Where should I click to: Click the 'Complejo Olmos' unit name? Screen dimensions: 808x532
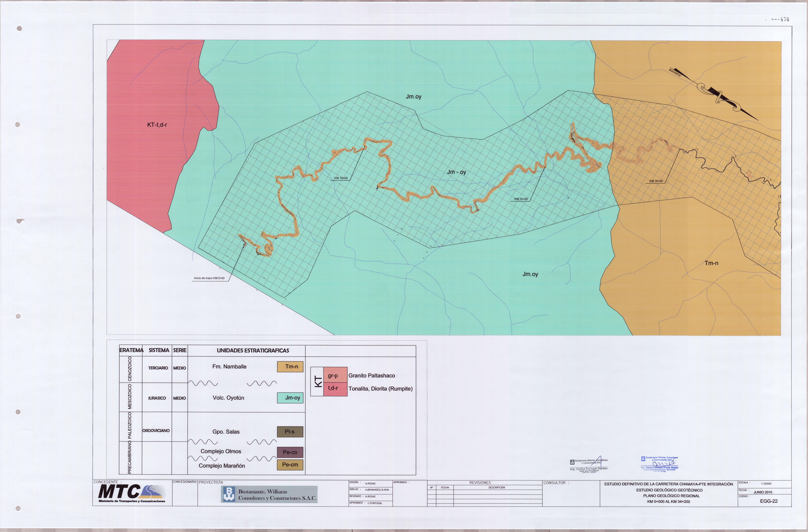[x=221, y=452]
